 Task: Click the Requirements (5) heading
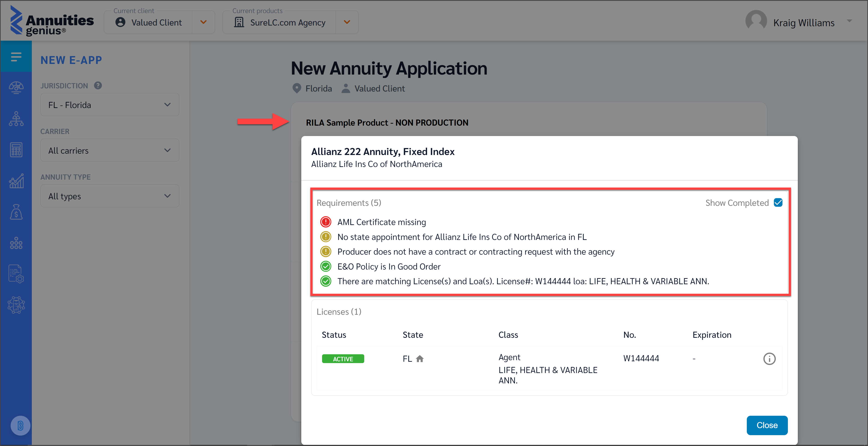click(x=349, y=203)
